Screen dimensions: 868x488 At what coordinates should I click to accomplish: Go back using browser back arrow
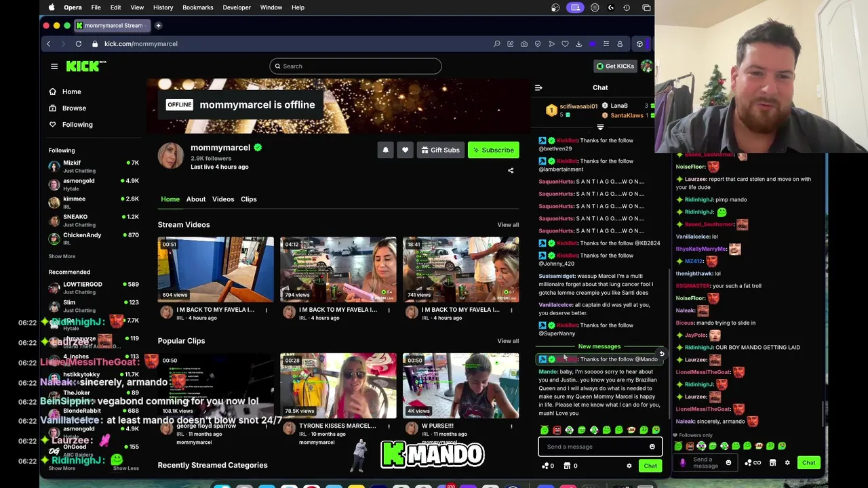[x=48, y=43]
